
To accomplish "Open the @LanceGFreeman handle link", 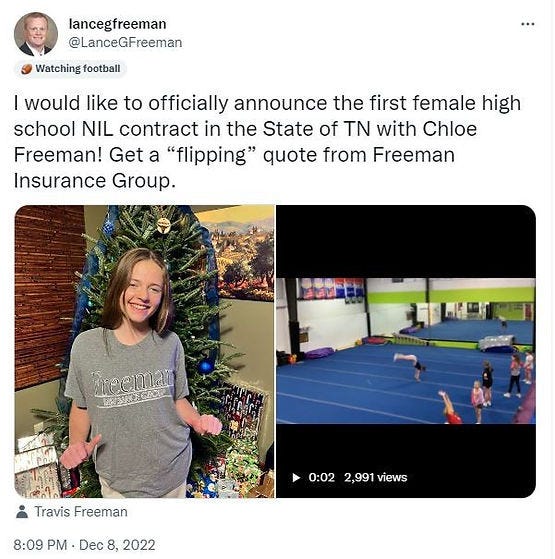I will pyautogui.click(x=125, y=42).
